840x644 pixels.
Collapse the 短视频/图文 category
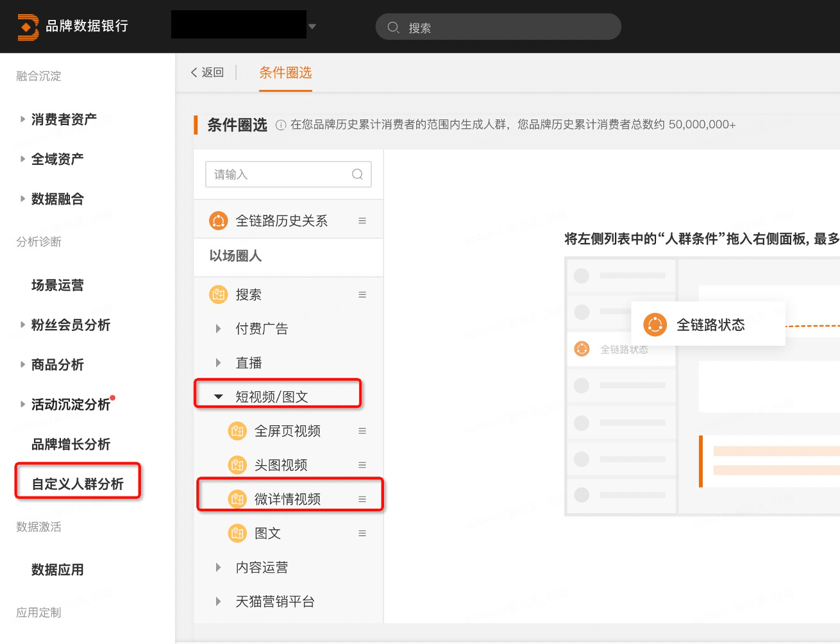[218, 397]
